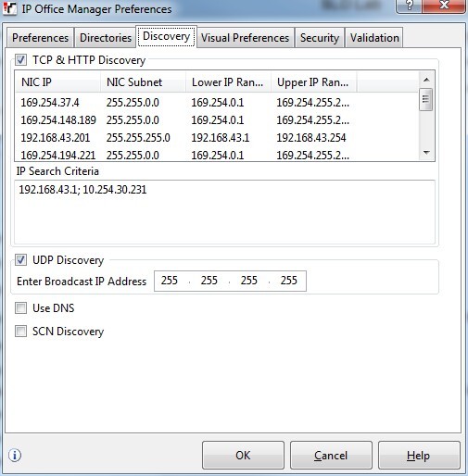The image size is (468, 476).
Task: Click the Cancel button
Action: click(x=331, y=456)
